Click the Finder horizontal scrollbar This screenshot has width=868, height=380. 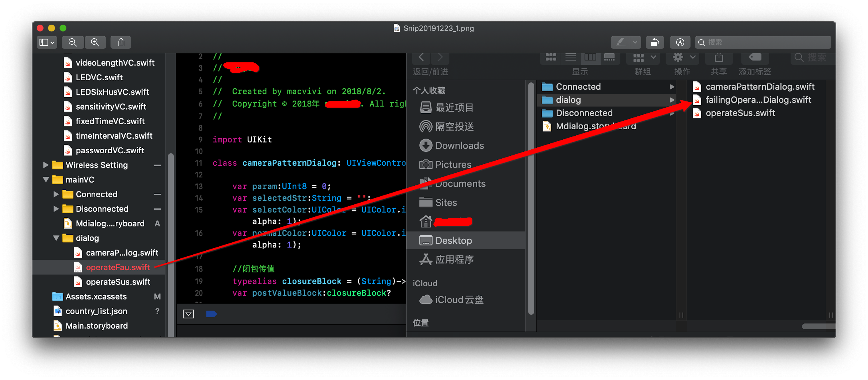818,326
